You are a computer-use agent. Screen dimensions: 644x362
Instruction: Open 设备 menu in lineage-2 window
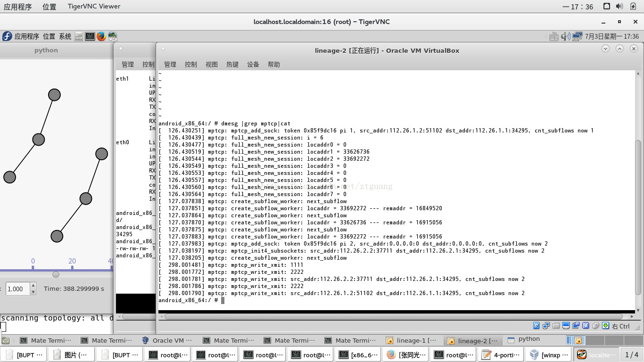253,65
